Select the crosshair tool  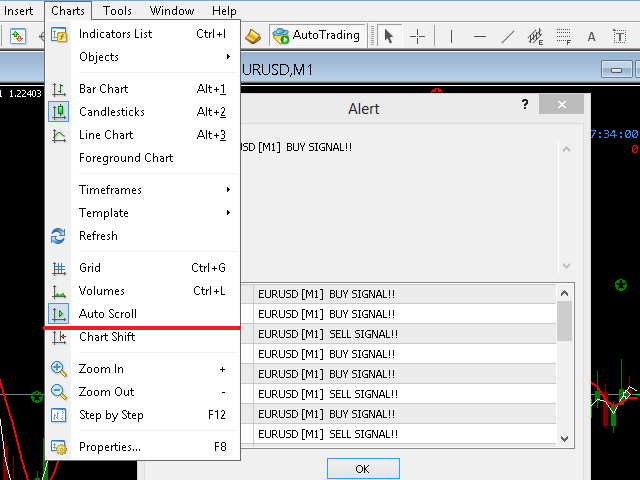(x=417, y=36)
